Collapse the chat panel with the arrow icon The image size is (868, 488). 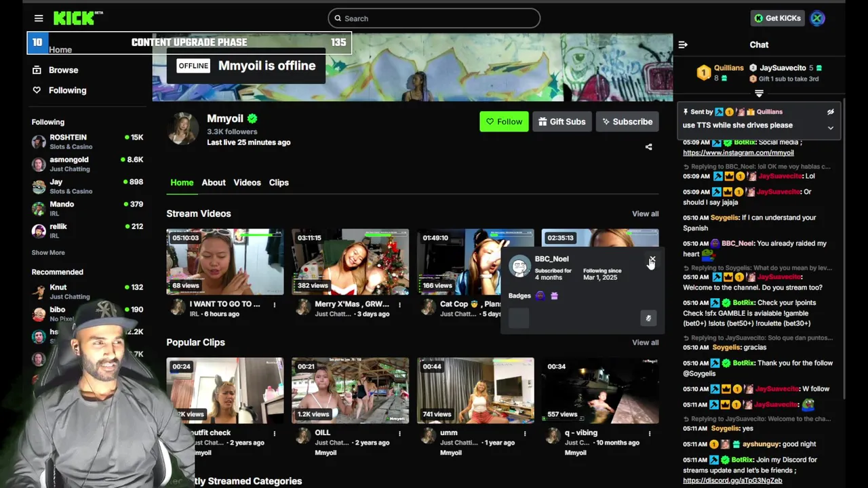683,45
